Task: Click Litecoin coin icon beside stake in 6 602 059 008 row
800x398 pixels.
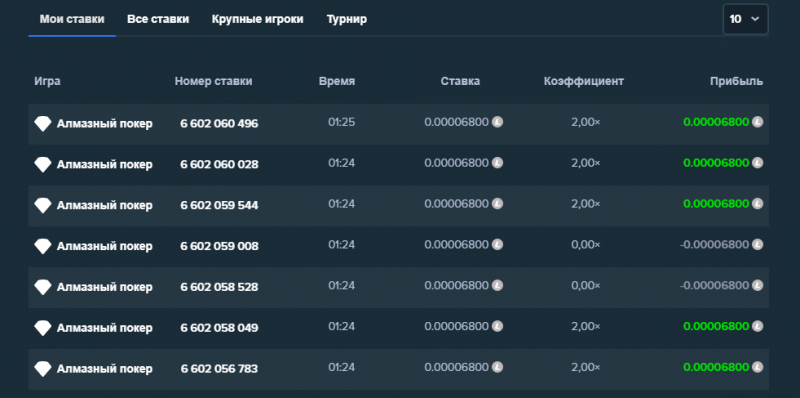Action: [497, 244]
